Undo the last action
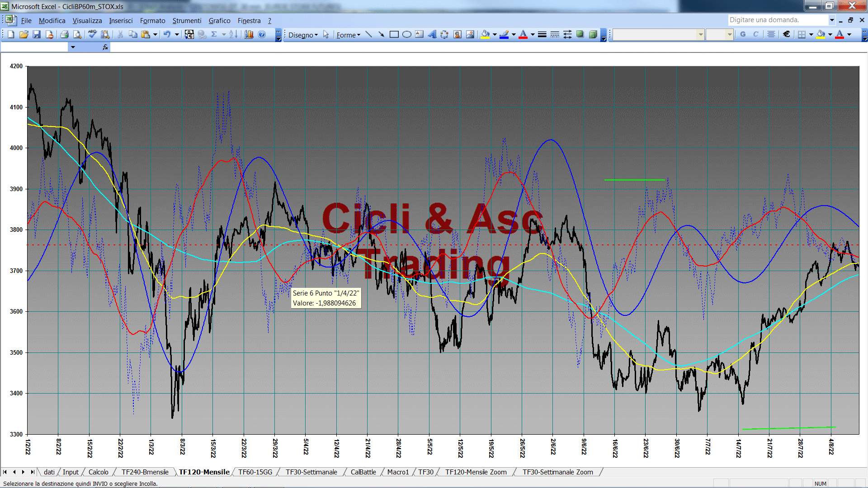The height and width of the screenshot is (488, 868). [x=167, y=34]
